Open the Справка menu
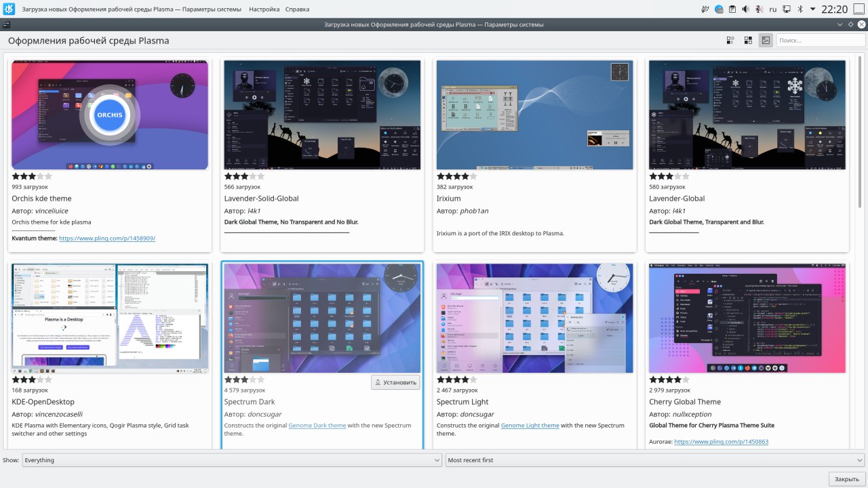 pos(297,9)
